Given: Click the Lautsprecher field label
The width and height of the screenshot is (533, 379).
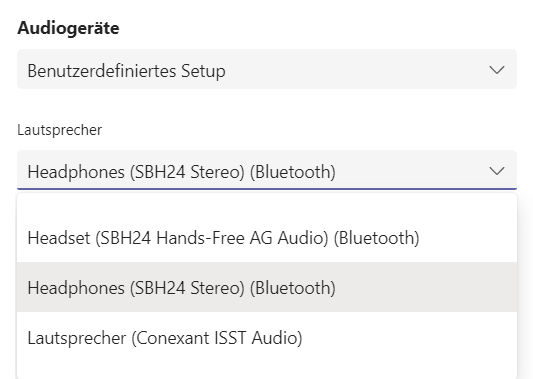Looking at the screenshot, I should tap(59, 130).
